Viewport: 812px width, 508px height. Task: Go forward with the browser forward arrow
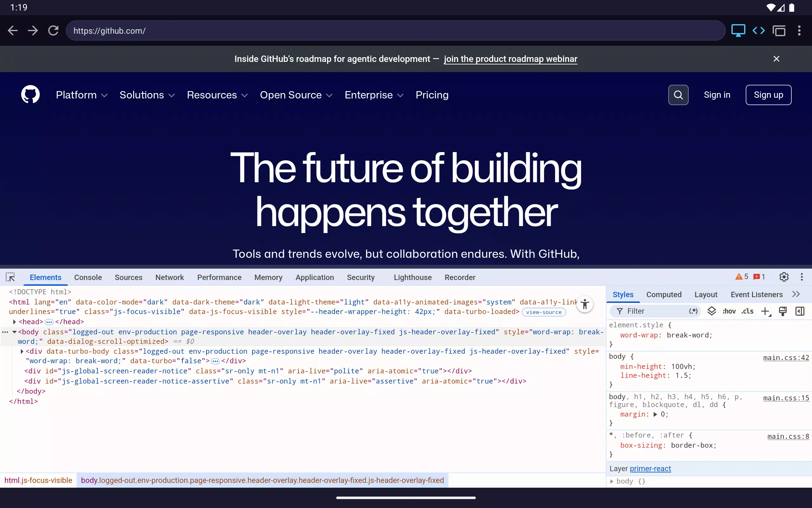coord(33,30)
